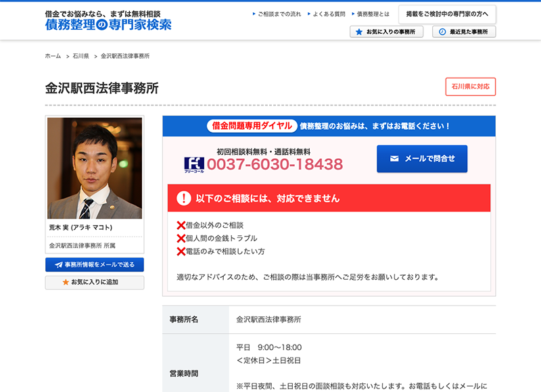
Task: Click 営業時間 table header cell
Action: 195,363
